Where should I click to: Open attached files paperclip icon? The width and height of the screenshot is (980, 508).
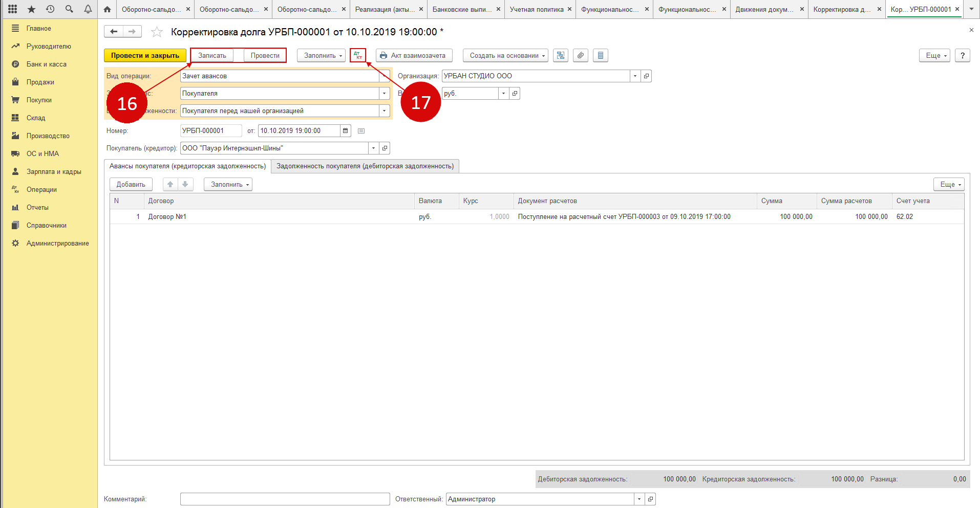[x=580, y=55]
